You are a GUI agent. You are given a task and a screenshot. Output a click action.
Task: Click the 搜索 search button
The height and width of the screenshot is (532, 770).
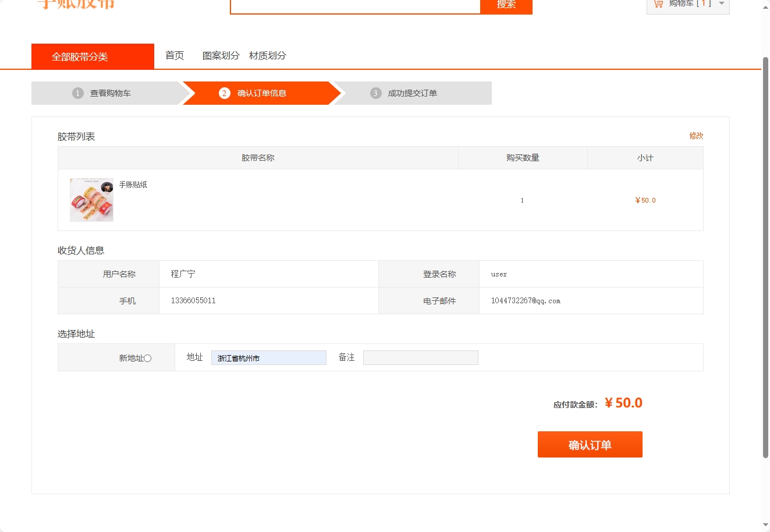pos(506,5)
